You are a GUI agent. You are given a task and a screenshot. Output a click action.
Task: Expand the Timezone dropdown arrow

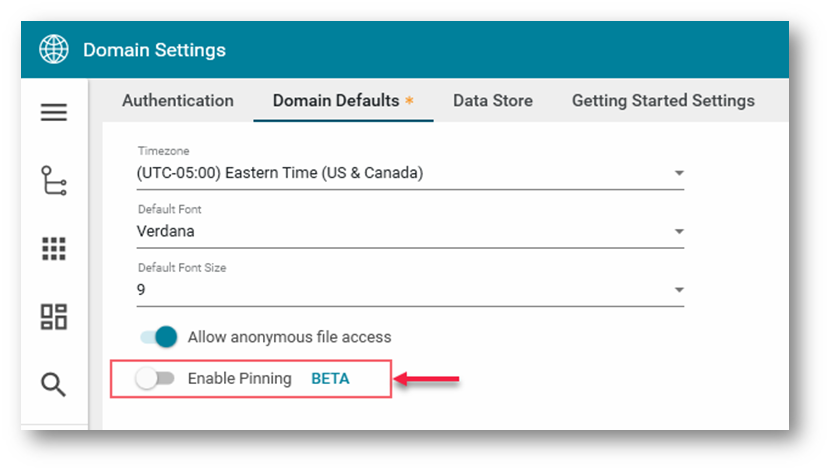(679, 173)
